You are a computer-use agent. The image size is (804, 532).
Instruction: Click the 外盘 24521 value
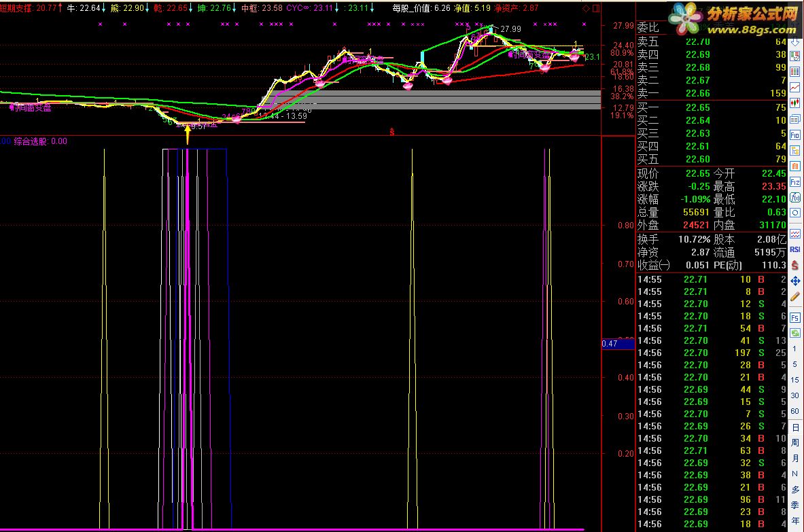tap(696, 225)
